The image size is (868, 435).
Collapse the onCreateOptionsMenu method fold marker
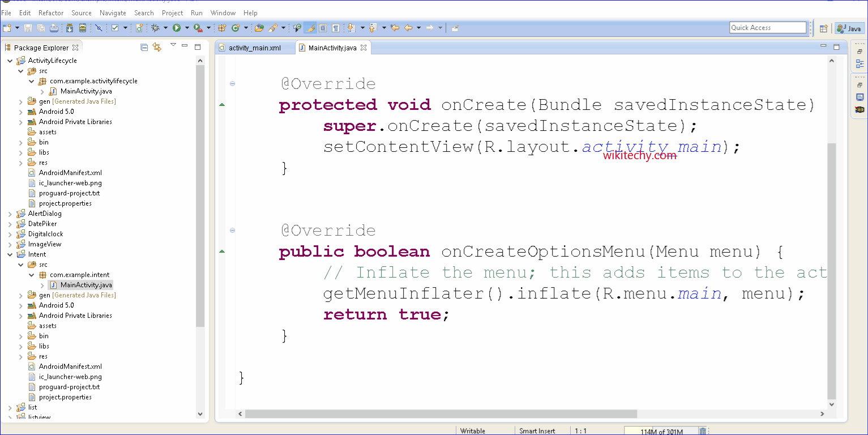pyautogui.click(x=232, y=231)
